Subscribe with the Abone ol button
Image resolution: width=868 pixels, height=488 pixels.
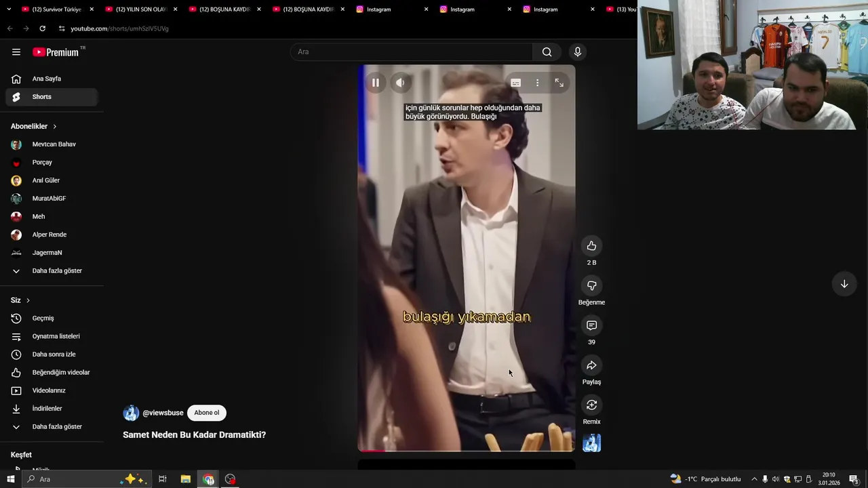(207, 413)
